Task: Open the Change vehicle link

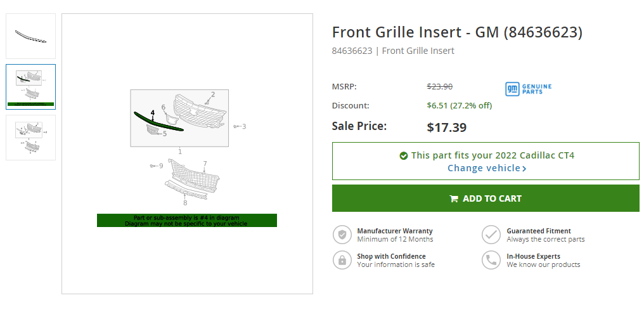Action: coord(484,168)
